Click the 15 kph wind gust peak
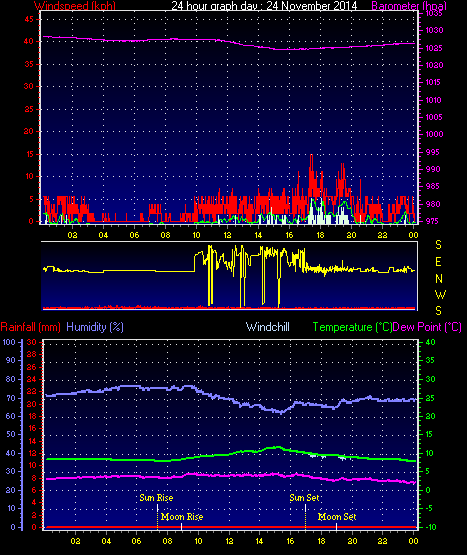The height and width of the screenshot is (555, 467). pos(311,155)
